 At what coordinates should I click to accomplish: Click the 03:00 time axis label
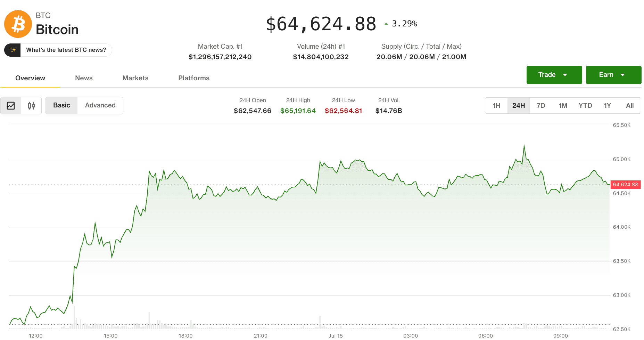coord(411,336)
